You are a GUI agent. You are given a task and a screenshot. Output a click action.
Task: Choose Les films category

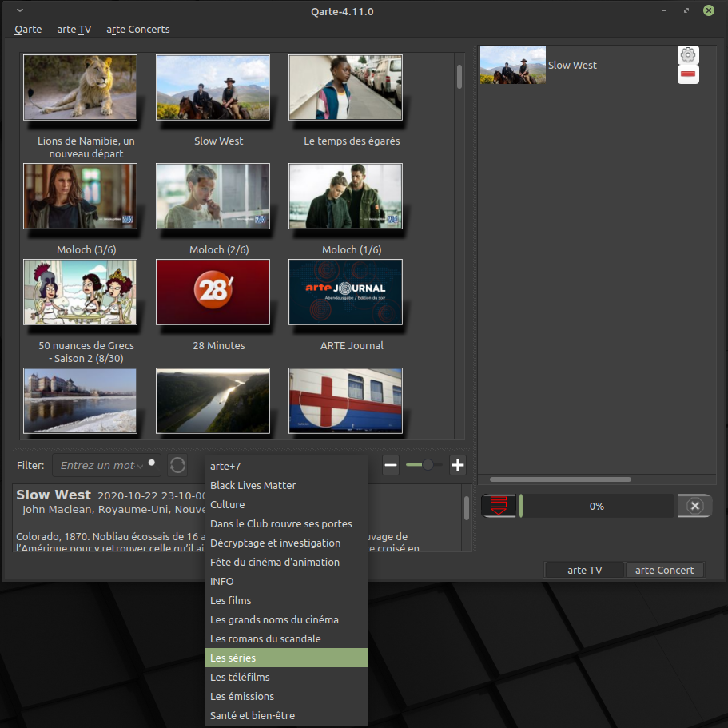coord(286,600)
